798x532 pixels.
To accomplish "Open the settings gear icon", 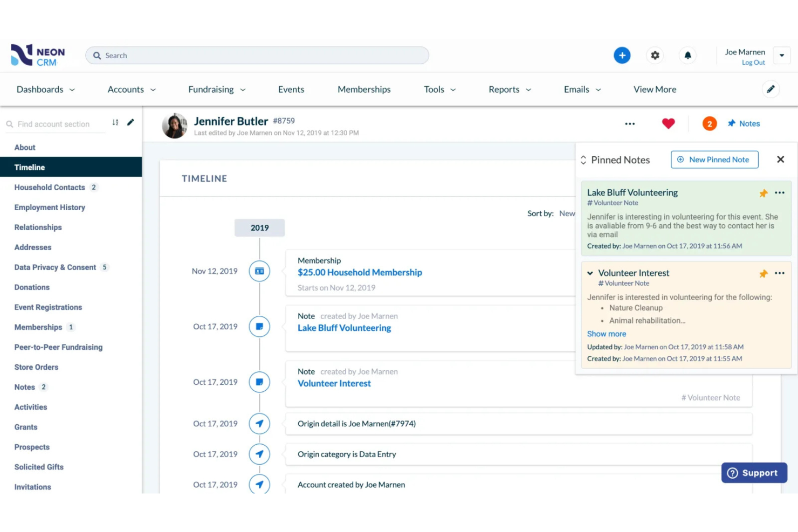I will [x=655, y=55].
